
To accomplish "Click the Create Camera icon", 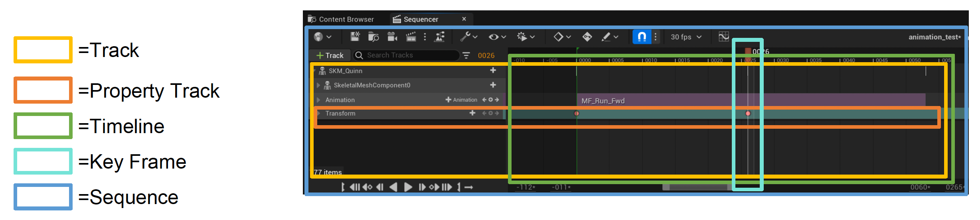I will click(x=392, y=37).
